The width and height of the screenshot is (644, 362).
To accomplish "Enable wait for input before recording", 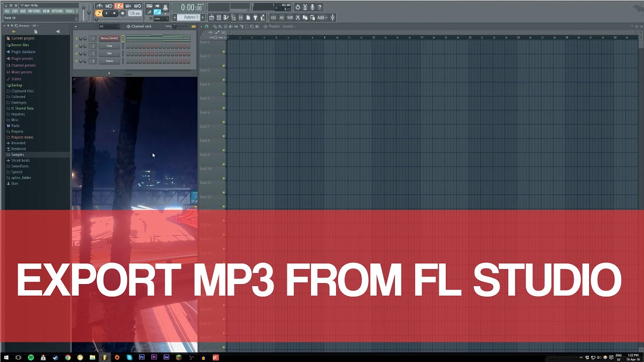I will point(109,6).
